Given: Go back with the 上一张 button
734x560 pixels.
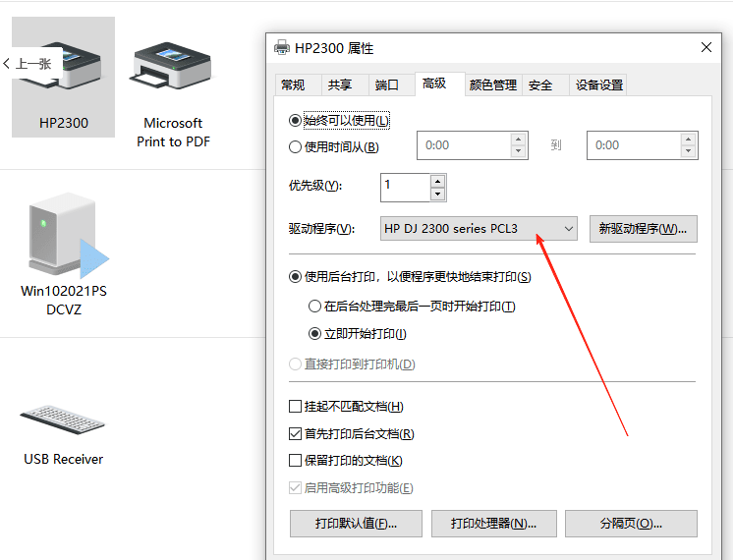Looking at the screenshot, I should [x=30, y=63].
